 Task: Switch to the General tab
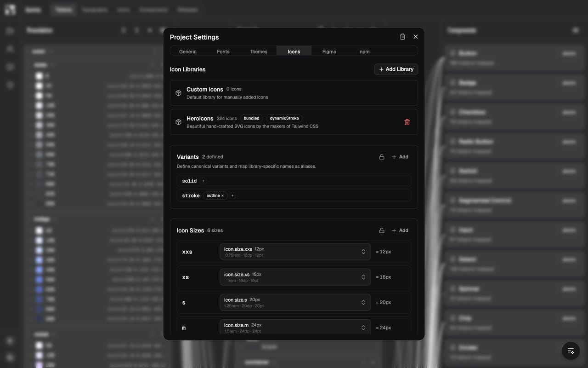(x=188, y=52)
